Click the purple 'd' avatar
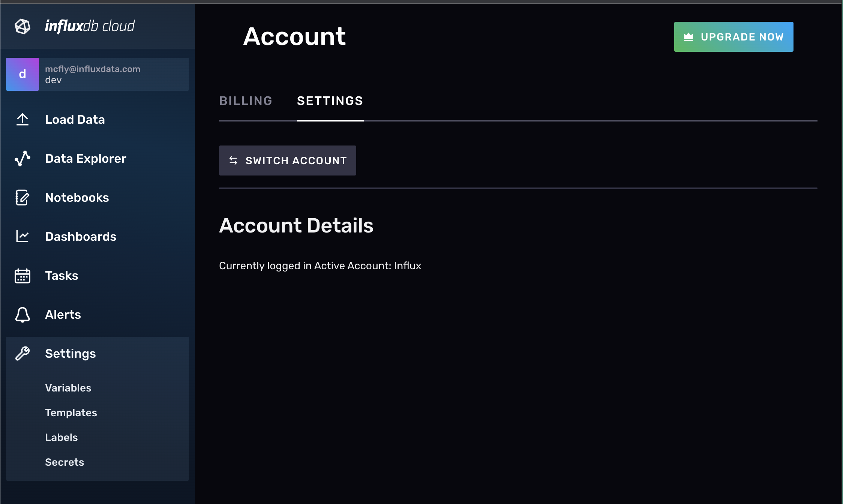The width and height of the screenshot is (843, 504). [22, 74]
